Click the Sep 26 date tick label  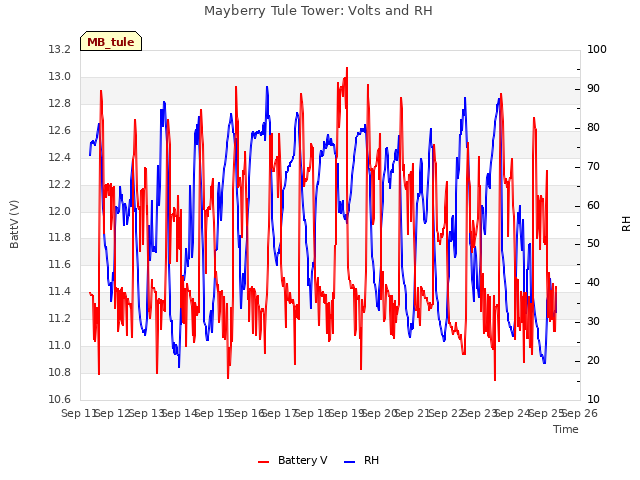(x=580, y=413)
